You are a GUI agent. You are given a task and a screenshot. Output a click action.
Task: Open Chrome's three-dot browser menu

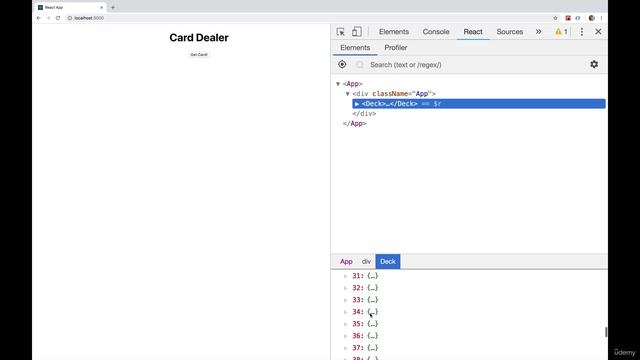coord(601,18)
